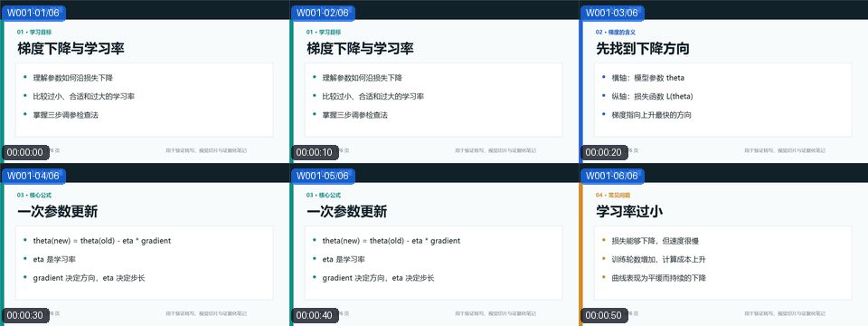Screen dimensions: 868x326
Task: Select the 00:00:20 timestamp badge
Action: (604, 152)
